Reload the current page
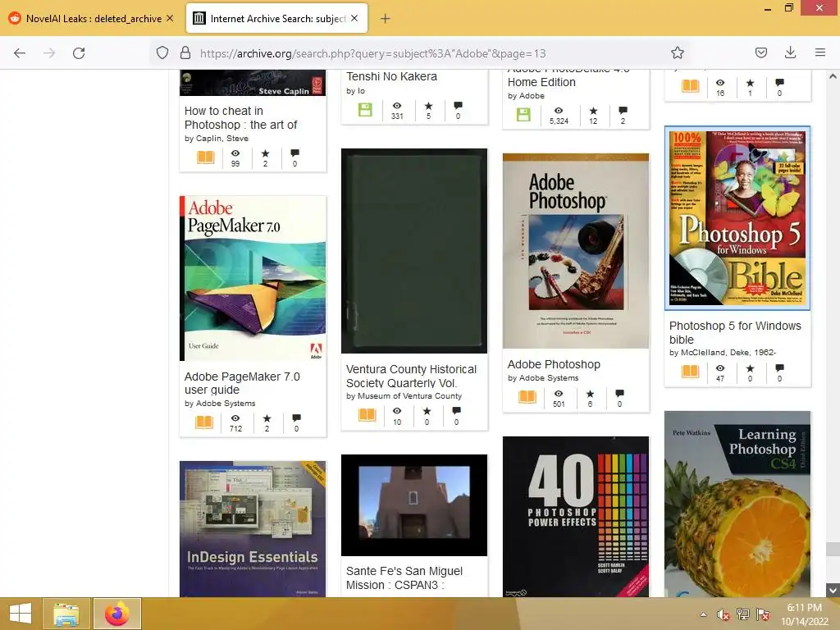This screenshot has width=840, height=630. click(x=79, y=53)
